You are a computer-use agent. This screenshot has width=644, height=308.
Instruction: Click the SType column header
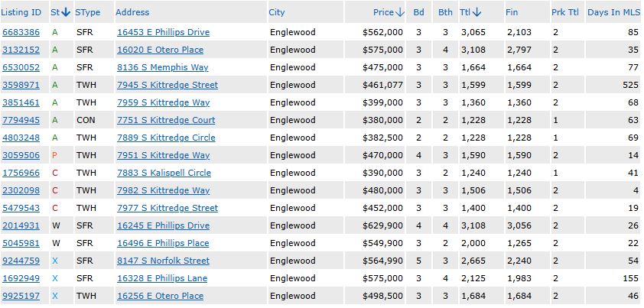(87, 12)
